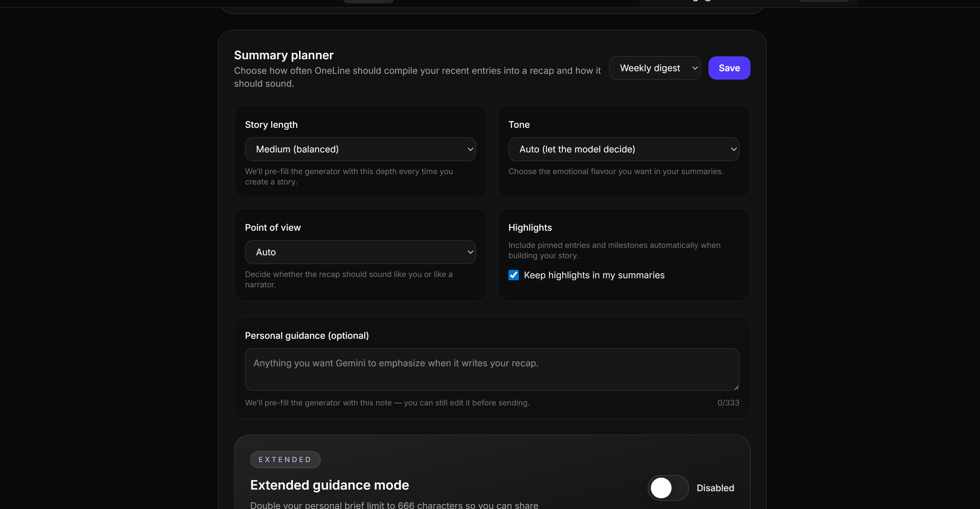Click the EXTENDED badge

coord(285,459)
